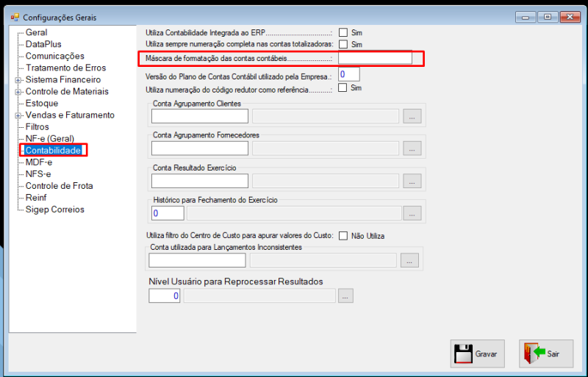Click Histórico para Fechamento code field

click(x=168, y=213)
